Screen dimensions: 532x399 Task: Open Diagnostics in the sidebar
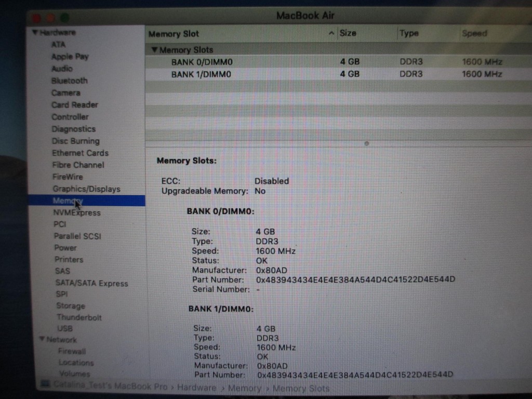[x=74, y=129]
